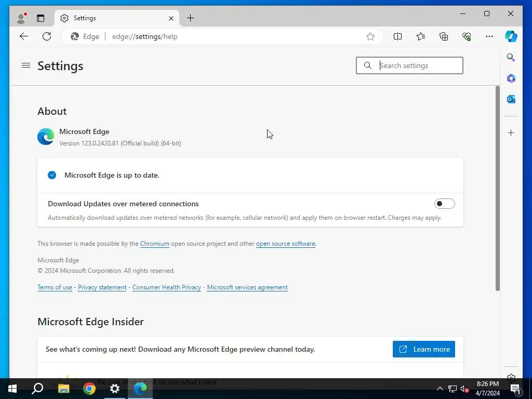Screen dimensions: 532x399
Task: Open split screen view
Action: tap(397, 36)
